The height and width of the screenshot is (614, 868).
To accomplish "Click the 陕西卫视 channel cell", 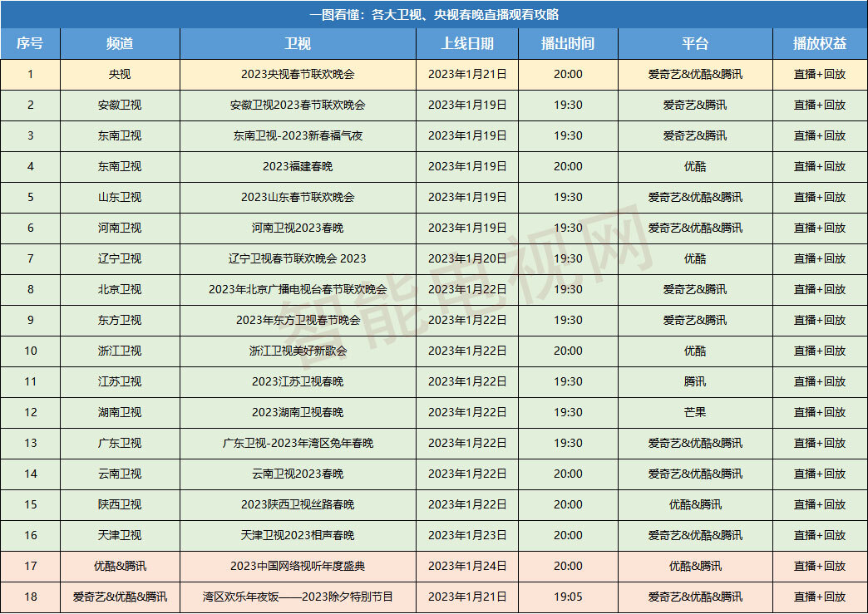I will 120,504.
